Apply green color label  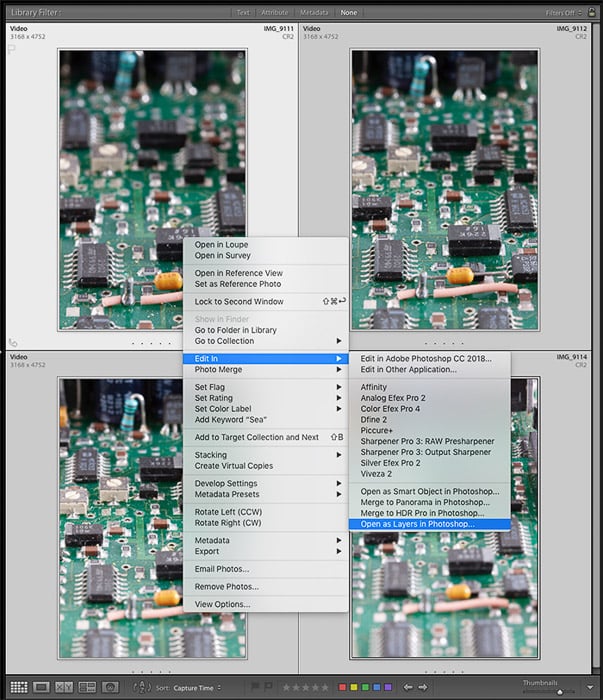tap(365, 688)
